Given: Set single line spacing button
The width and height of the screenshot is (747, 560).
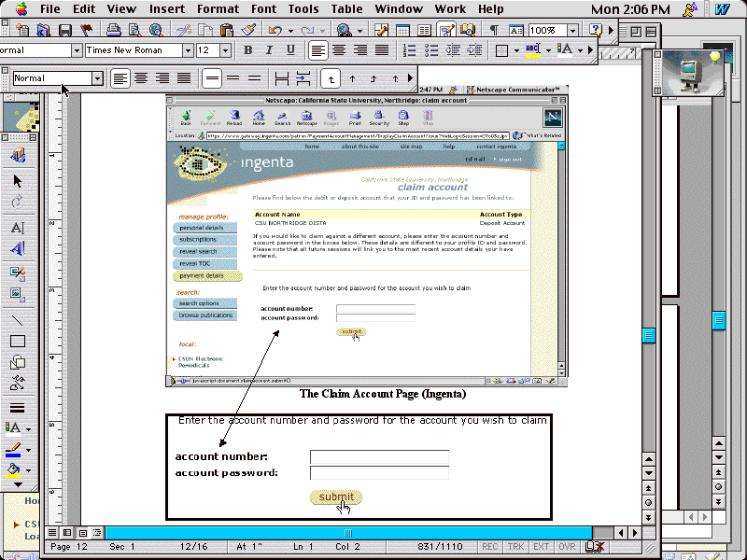Looking at the screenshot, I should click(212, 78).
